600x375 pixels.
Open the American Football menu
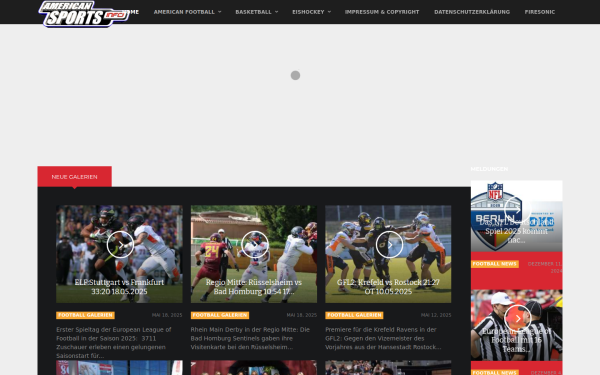click(184, 12)
